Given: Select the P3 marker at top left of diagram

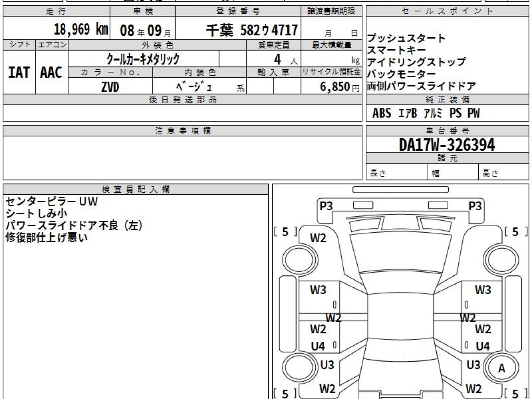Looking at the screenshot, I should (x=326, y=206).
